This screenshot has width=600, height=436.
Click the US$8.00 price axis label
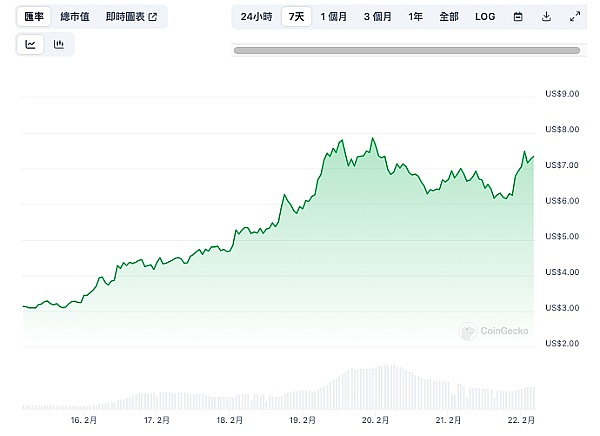563,129
